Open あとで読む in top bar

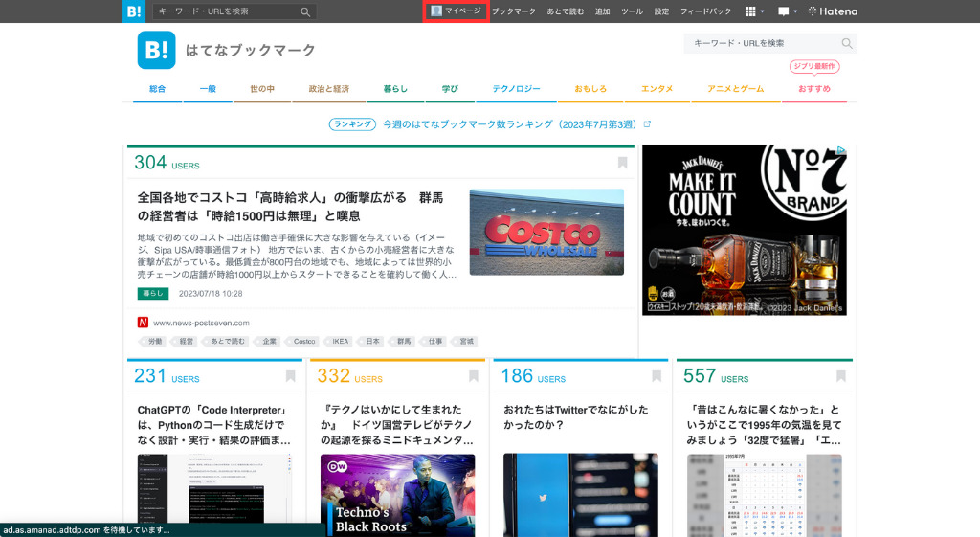point(566,11)
